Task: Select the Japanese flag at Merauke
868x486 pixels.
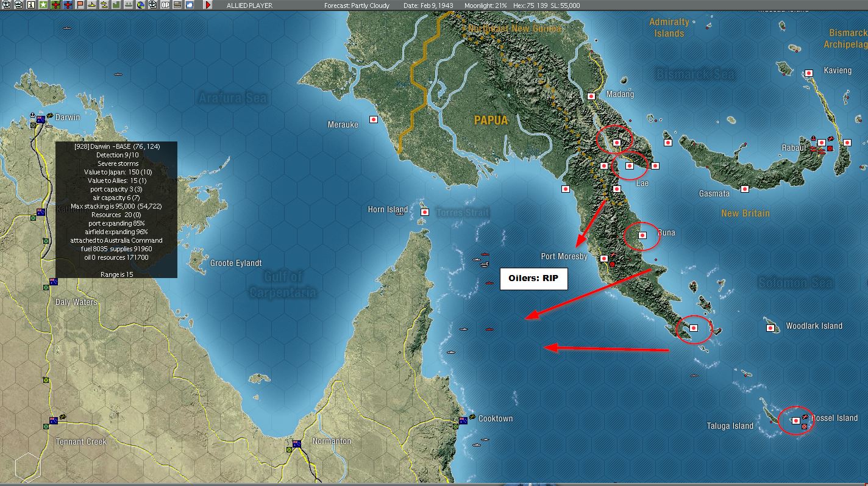Action: point(374,120)
